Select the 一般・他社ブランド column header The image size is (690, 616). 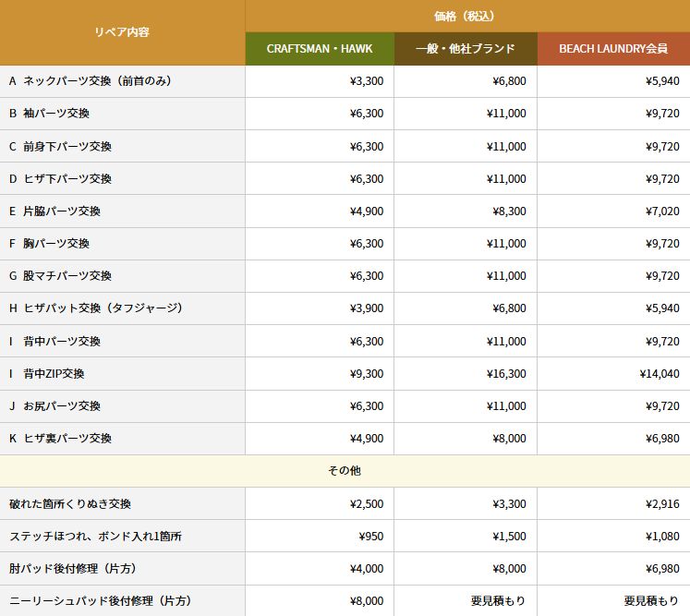click(465, 49)
